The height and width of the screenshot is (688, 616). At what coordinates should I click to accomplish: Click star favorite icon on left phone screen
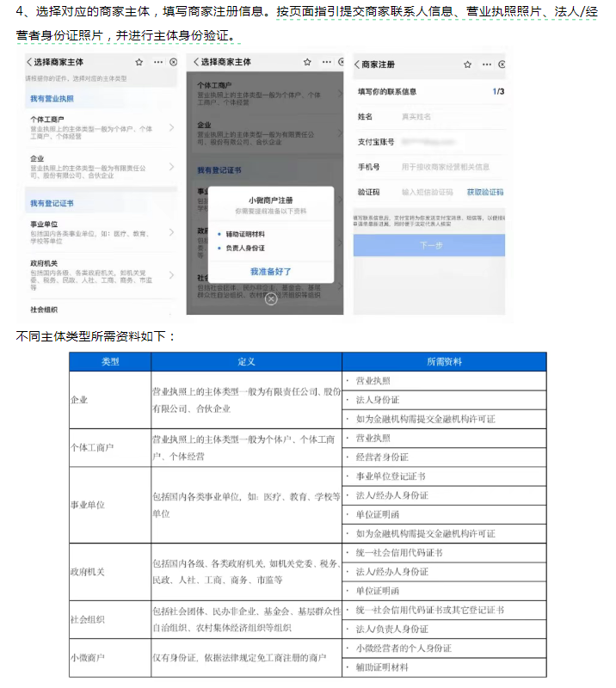[x=139, y=63]
